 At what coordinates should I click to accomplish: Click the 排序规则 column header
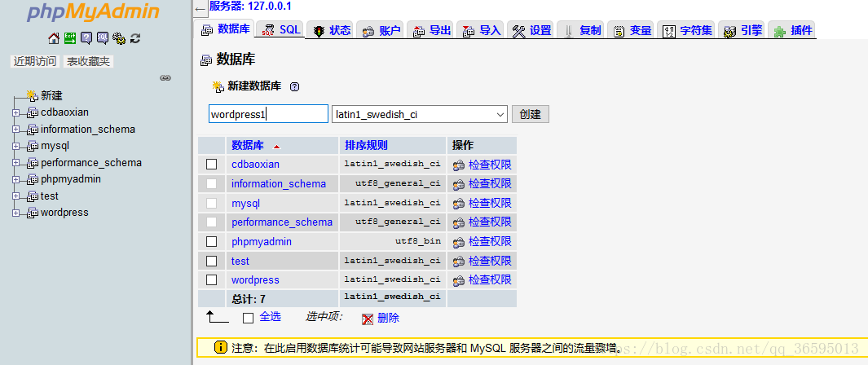366,146
